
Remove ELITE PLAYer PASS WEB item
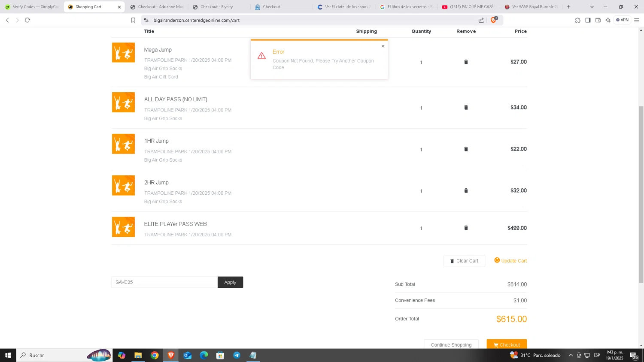click(466, 228)
